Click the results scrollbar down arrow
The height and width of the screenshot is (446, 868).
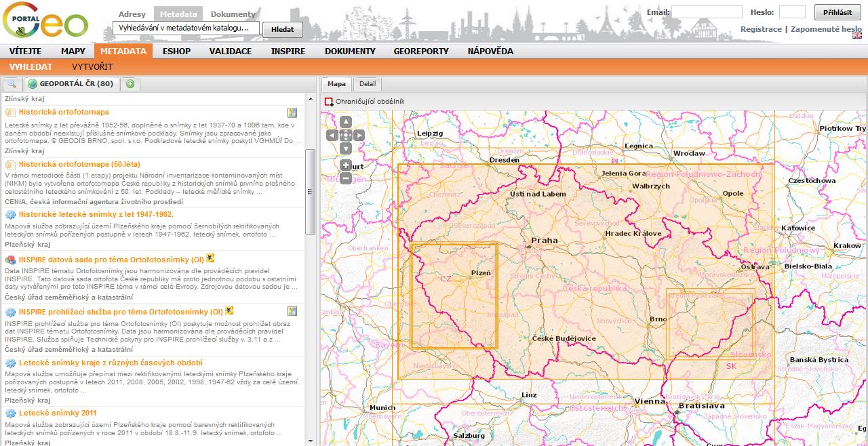coord(311,441)
